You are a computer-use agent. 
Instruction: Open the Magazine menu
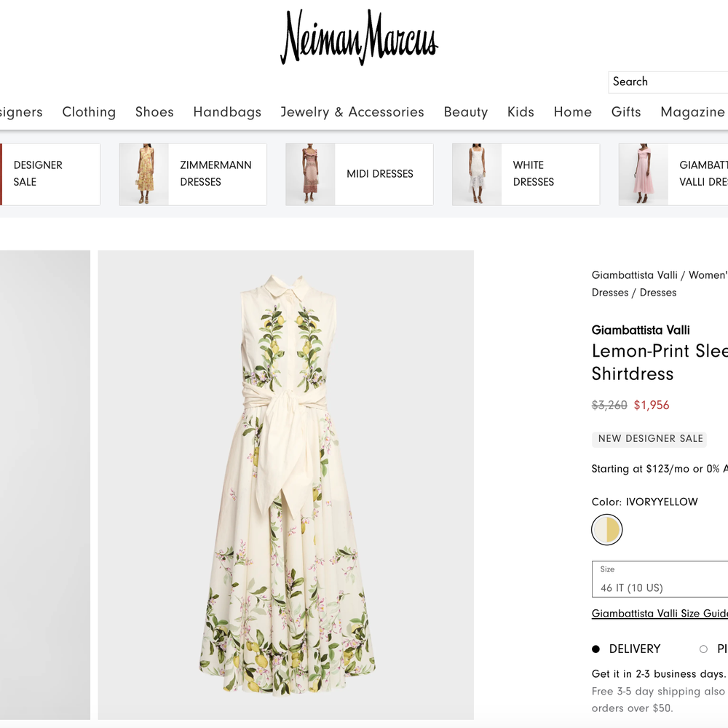pos(692,112)
